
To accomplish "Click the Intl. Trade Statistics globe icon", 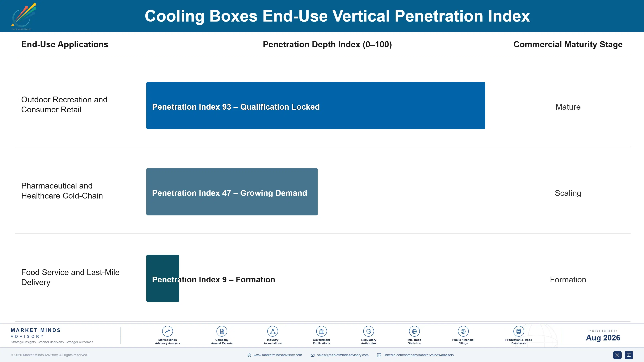I will click(x=414, y=331).
